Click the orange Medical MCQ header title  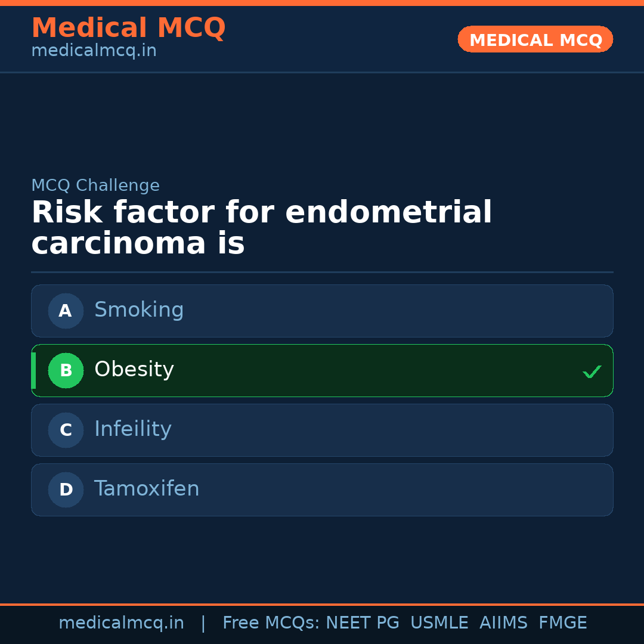(x=128, y=28)
